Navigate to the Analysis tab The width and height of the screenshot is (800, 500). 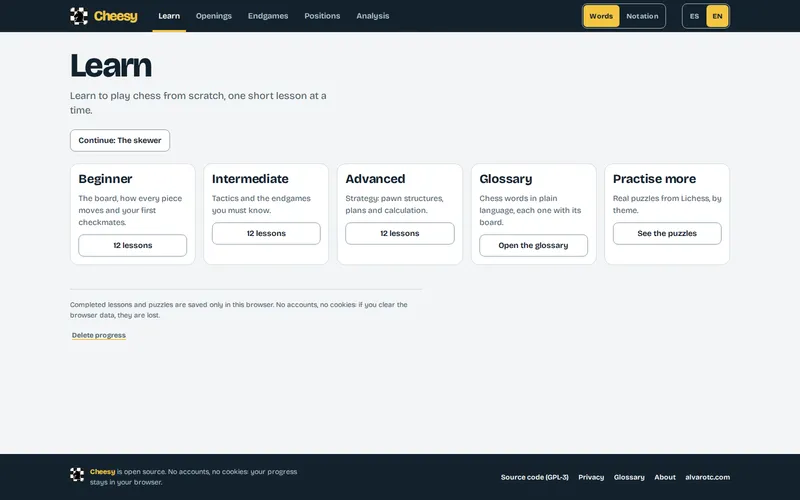pos(372,16)
